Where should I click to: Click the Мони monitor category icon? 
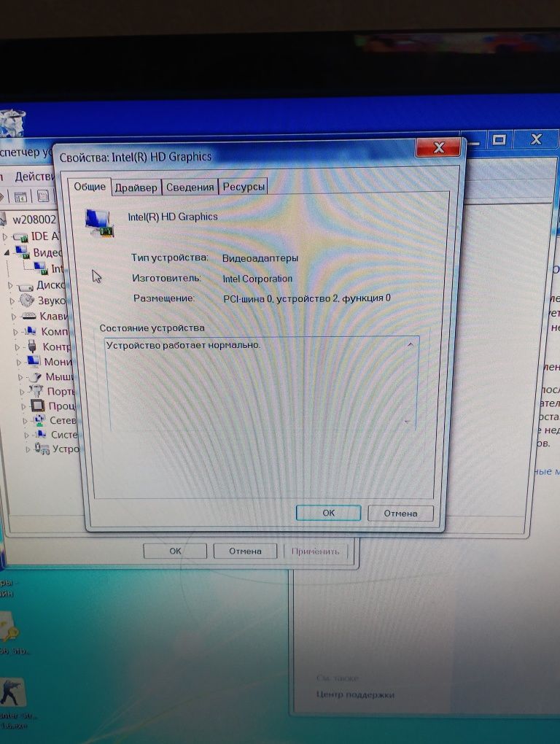click(x=34, y=362)
